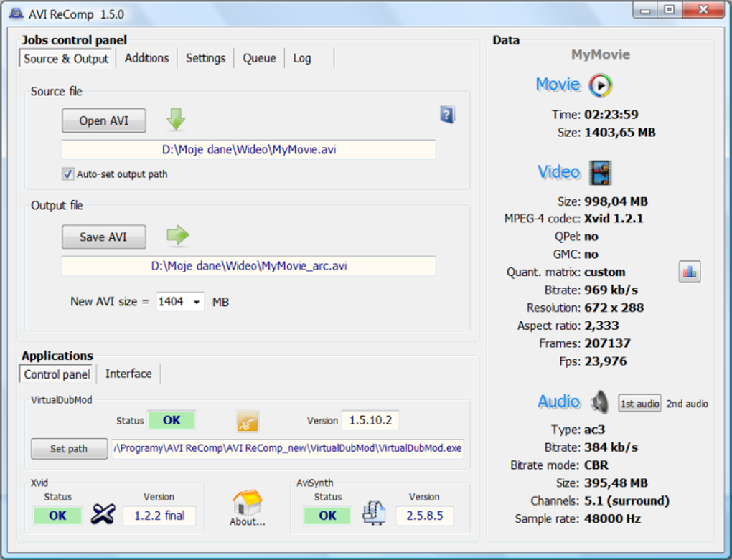The width and height of the screenshot is (732, 560).
Task: Toggle Auto-set output path checkbox
Action: pos(67,174)
